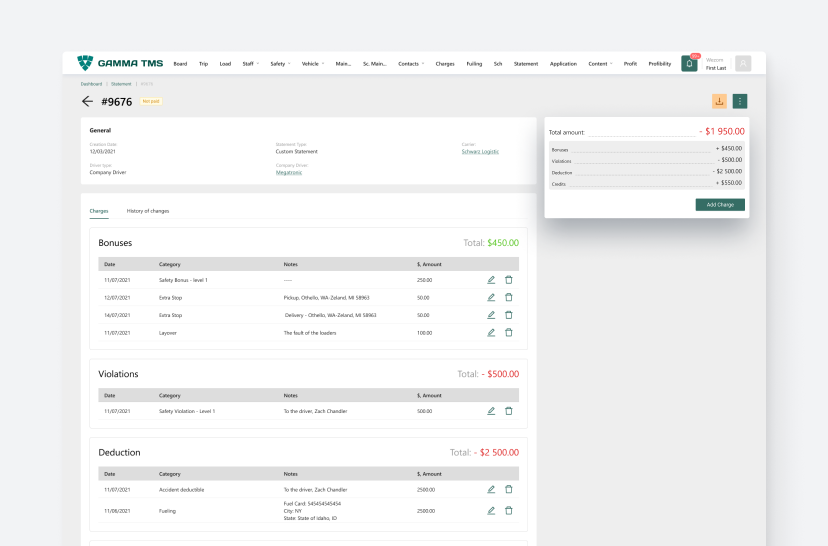Image resolution: width=828 pixels, height=546 pixels.
Task: Open the three-dot more options menu
Action: 740,101
